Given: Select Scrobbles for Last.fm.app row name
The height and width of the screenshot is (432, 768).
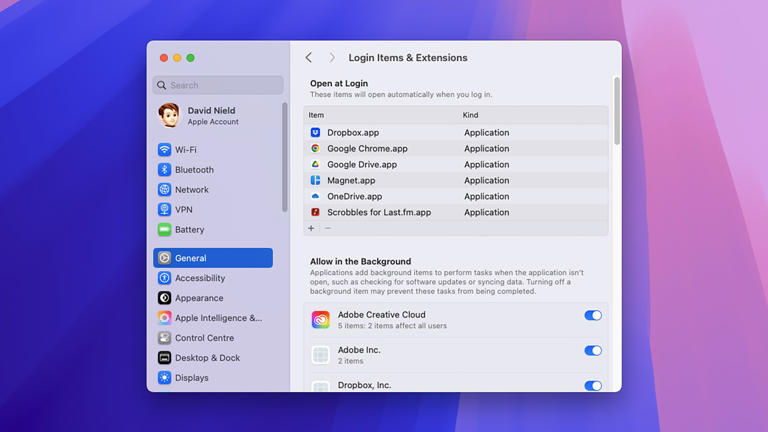Looking at the screenshot, I should pyautogui.click(x=379, y=212).
